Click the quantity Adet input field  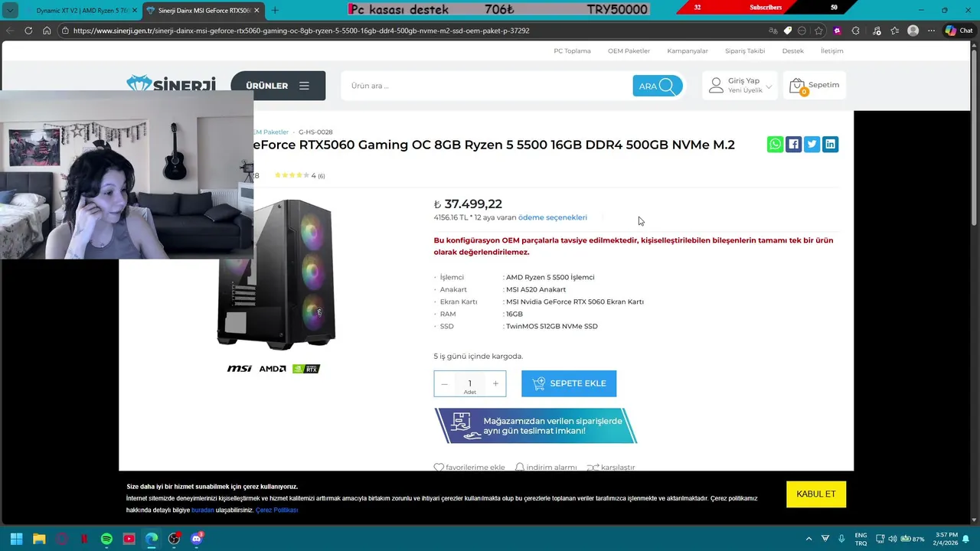[x=469, y=383]
